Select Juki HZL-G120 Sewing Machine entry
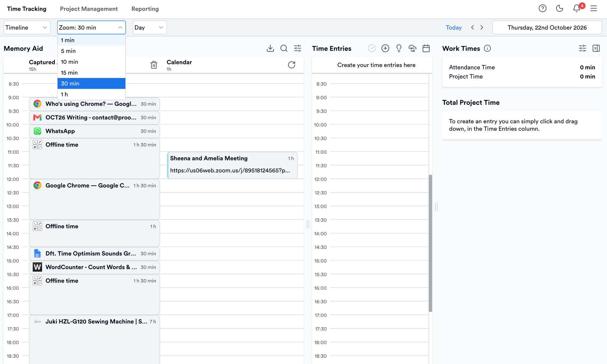Image resolution: width=607 pixels, height=364 pixels. [94, 339]
